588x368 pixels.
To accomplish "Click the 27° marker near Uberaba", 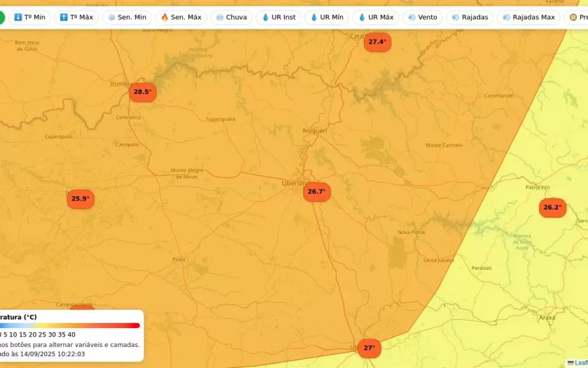I will pyautogui.click(x=369, y=348).
